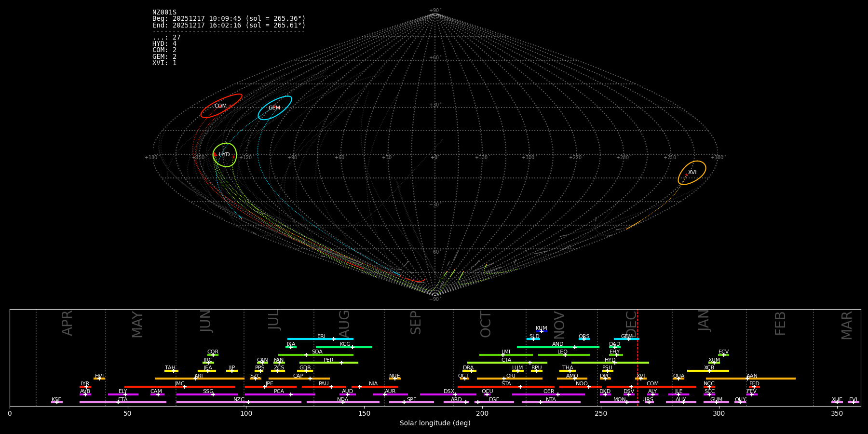Click the NZ001S station name text

pyautogui.click(x=164, y=13)
